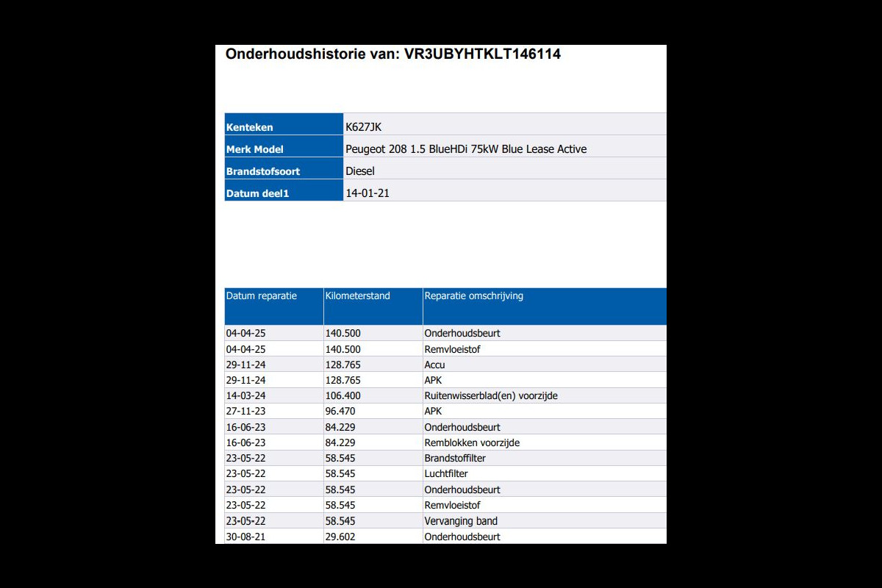
Task: Click the Ruitenwisserblad(en) voorzijde entry
Action: (491, 396)
